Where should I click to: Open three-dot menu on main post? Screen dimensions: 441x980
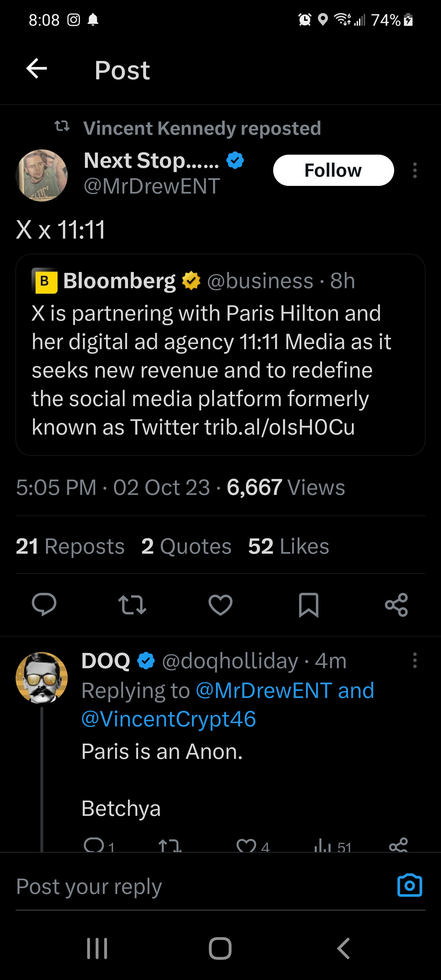point(415,171)
